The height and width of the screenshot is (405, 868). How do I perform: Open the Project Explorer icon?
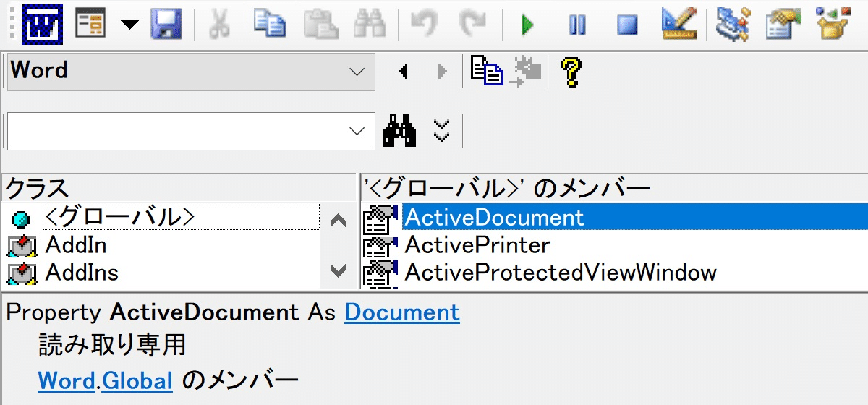[x=732, y=25]
